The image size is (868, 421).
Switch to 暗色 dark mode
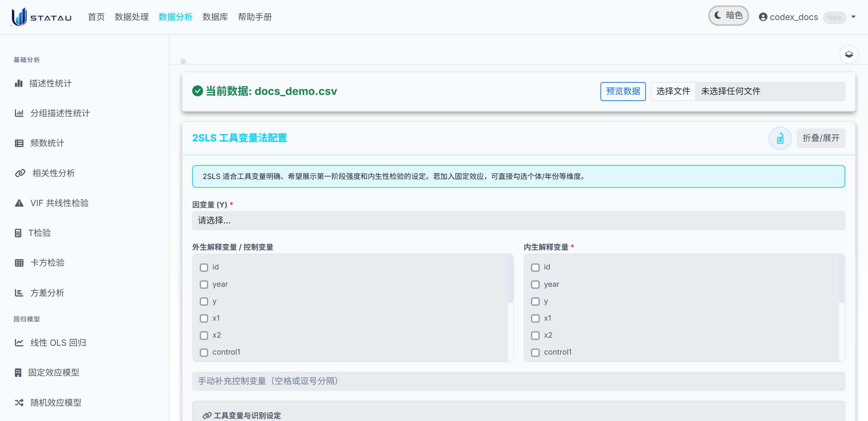pyautogui.click(x=728, y=16)
